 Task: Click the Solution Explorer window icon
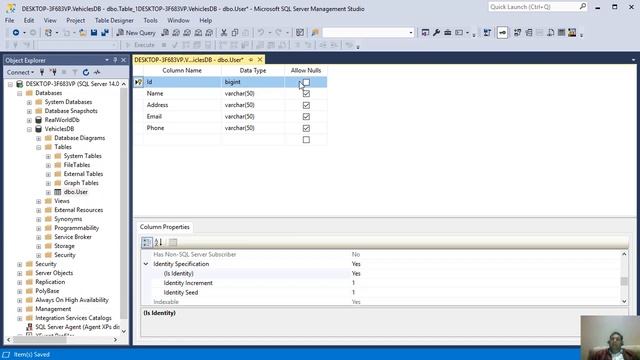425,33
